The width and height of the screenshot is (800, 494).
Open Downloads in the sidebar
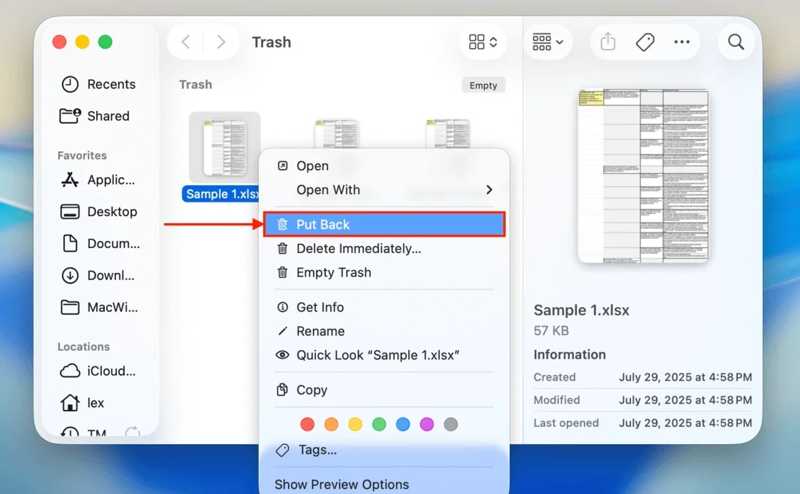point(98,276)
